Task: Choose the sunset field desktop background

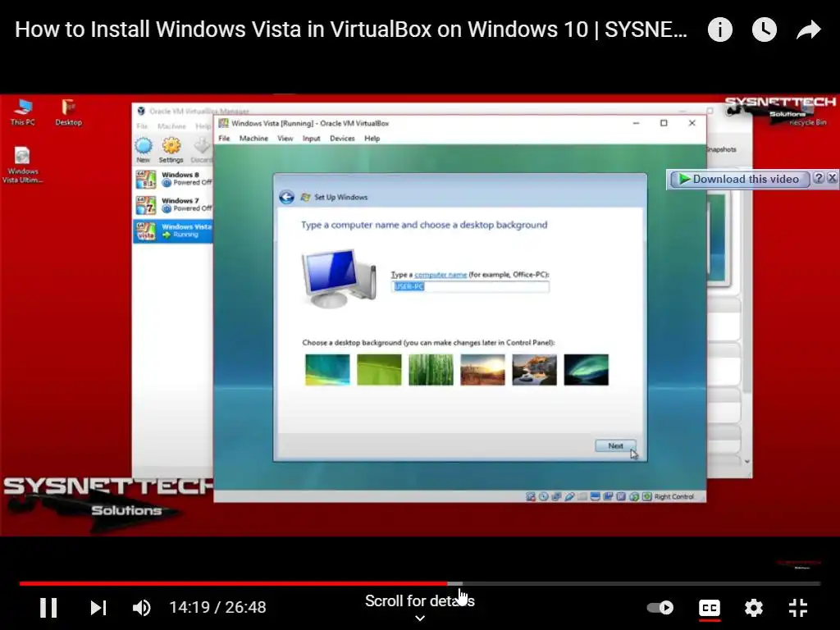Action: pyautogui.click(x=482, y=370)
